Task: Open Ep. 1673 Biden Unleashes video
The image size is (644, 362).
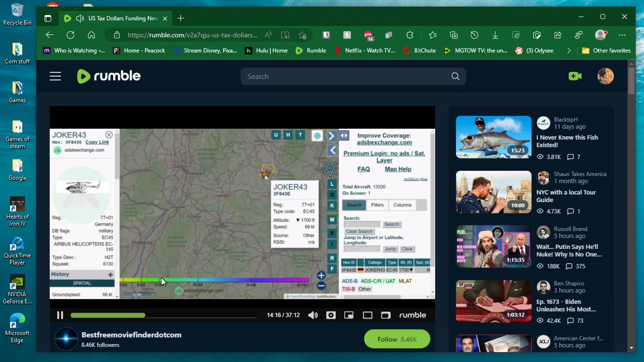Action: click(566, 306)
